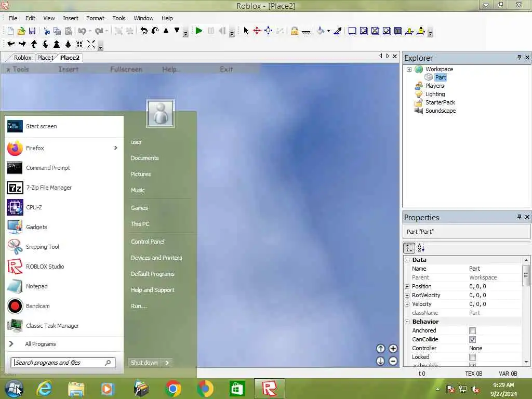
Task: Open Internet Explorer from the taskbar
Action: 45,389
